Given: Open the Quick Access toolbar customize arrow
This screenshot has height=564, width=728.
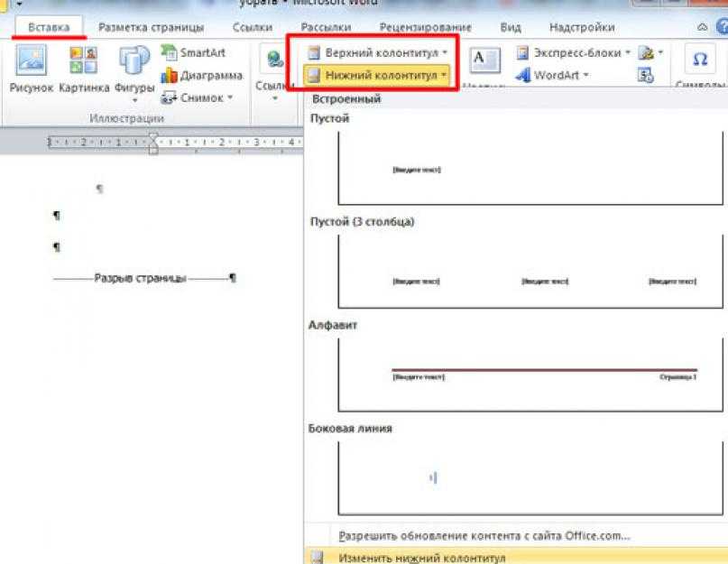Looking at the screenshot, I should [20, 4].
